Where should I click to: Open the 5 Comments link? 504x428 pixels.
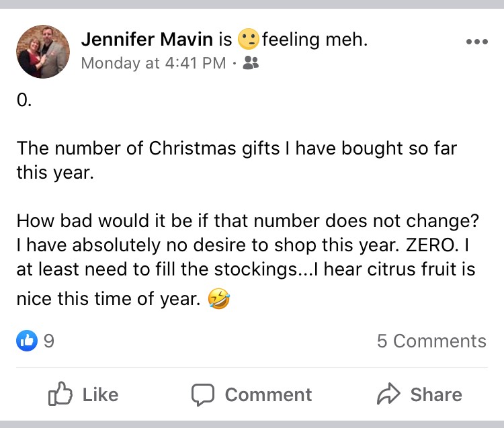click(431, 341)
